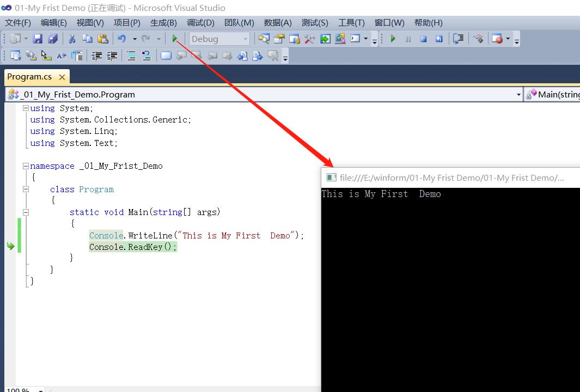Collapse the class Program code block
This screenshot has width=580, height=392.
pyautogui.click(x=26, y=189)
